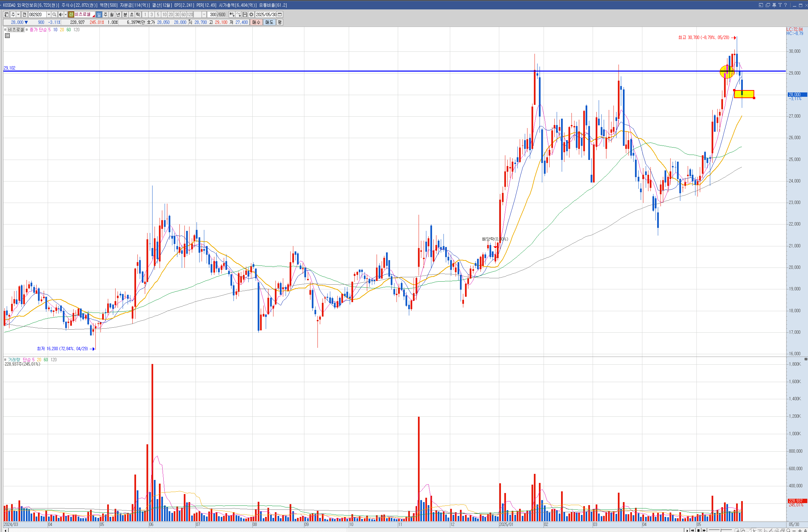Click the chart settings gear icon
The height and width of the screenshot is (532, 808).
point(251,14)
